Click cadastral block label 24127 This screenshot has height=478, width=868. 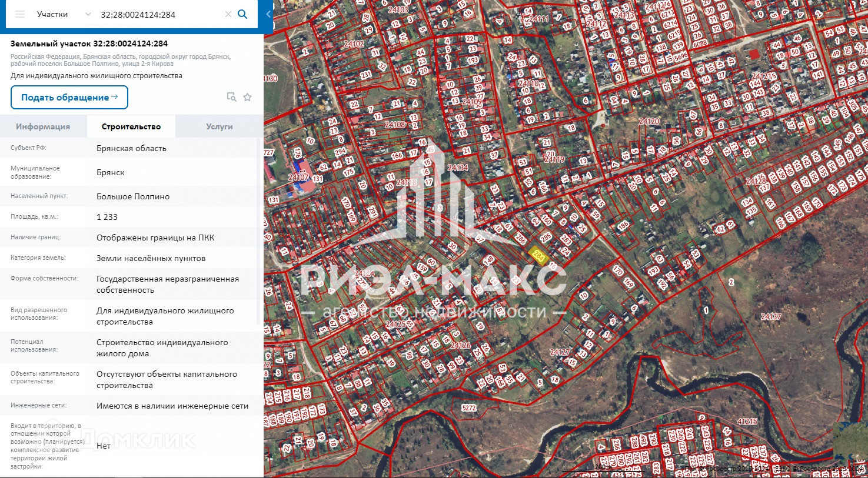pyautogui.click(x=560, y=352)
